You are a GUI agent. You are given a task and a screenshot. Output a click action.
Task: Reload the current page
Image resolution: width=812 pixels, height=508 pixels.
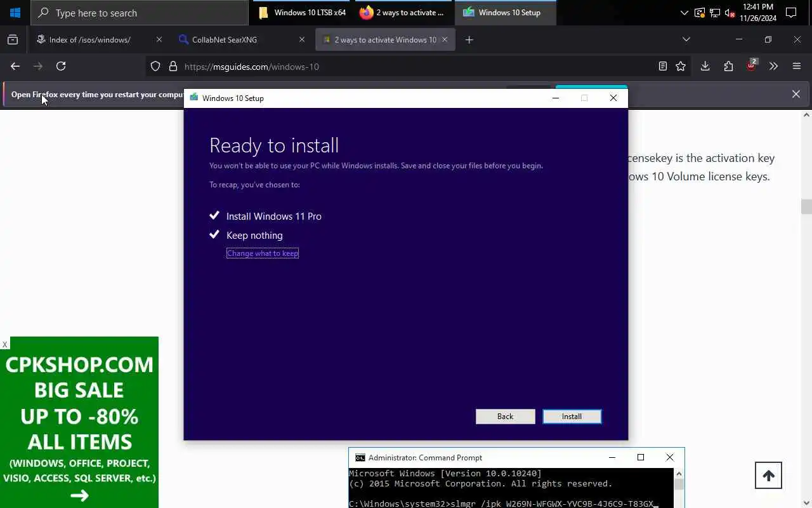(x=61, y=66)
